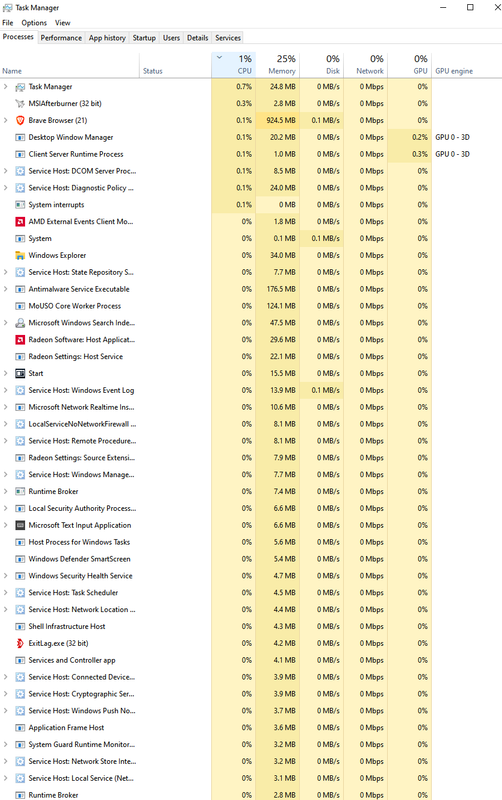Switch to the App history tab
This screenshot has height=800, width=502.
(x=107, y=38)
